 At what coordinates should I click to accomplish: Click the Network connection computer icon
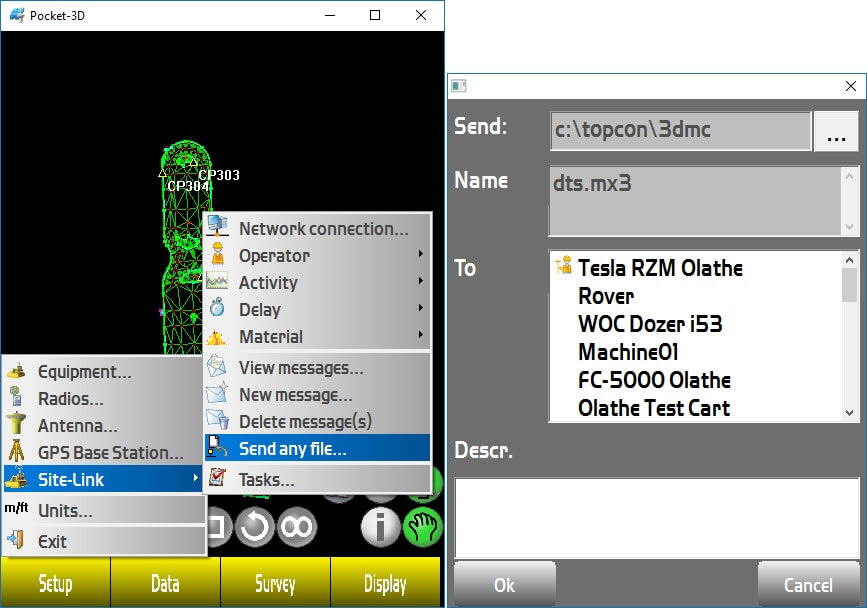coord(217,227)
